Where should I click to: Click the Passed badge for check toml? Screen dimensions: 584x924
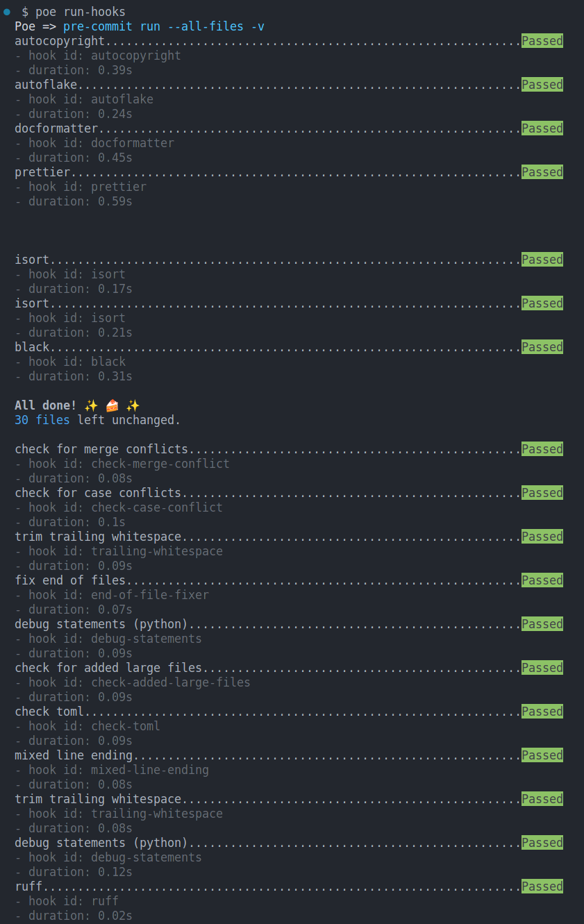pyautogui.click(x=542, y=711)
